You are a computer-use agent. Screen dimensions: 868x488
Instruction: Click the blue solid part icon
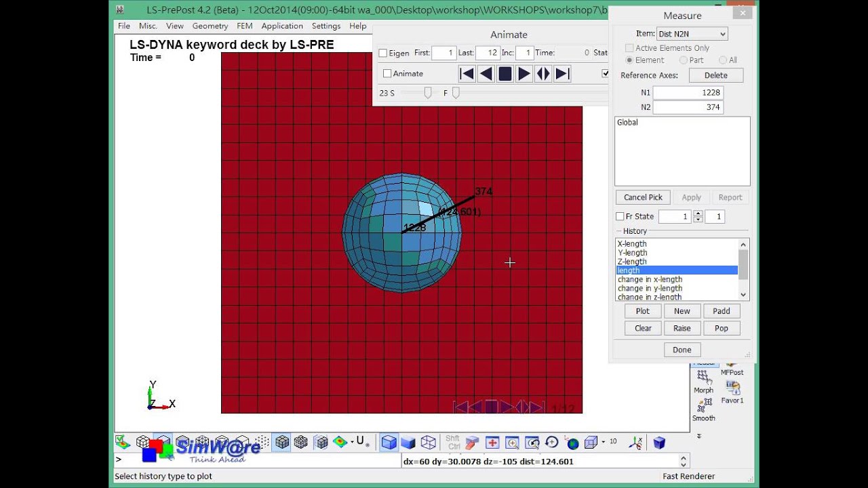coord(659,443)
